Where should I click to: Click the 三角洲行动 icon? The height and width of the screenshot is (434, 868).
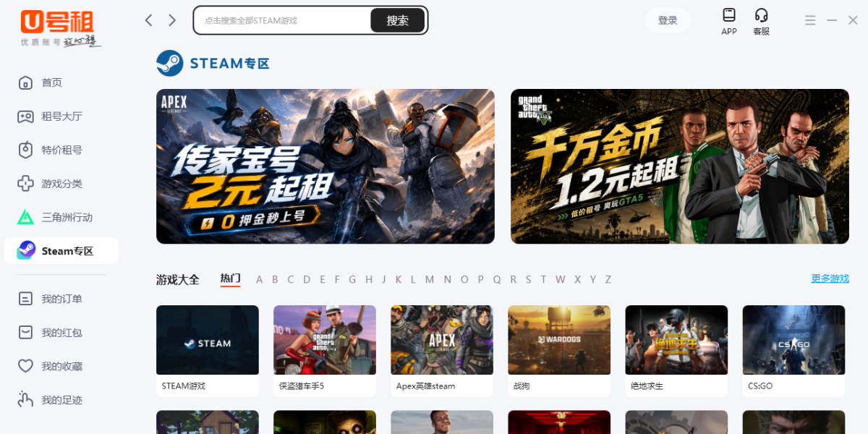pos(25,217)
